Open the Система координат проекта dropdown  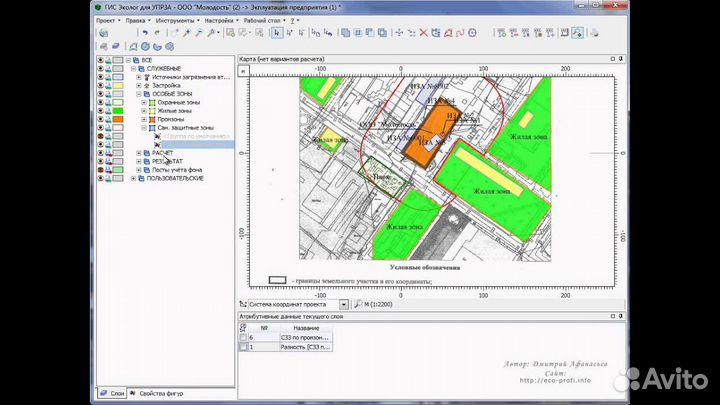343,304
